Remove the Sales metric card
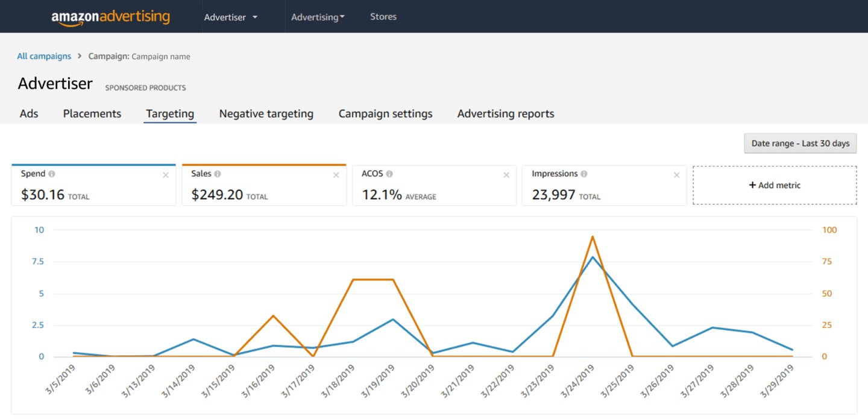 point(336,175)
